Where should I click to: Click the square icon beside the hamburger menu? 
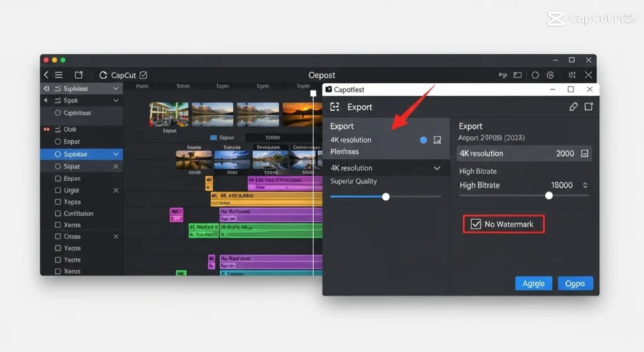coord(79,75)
